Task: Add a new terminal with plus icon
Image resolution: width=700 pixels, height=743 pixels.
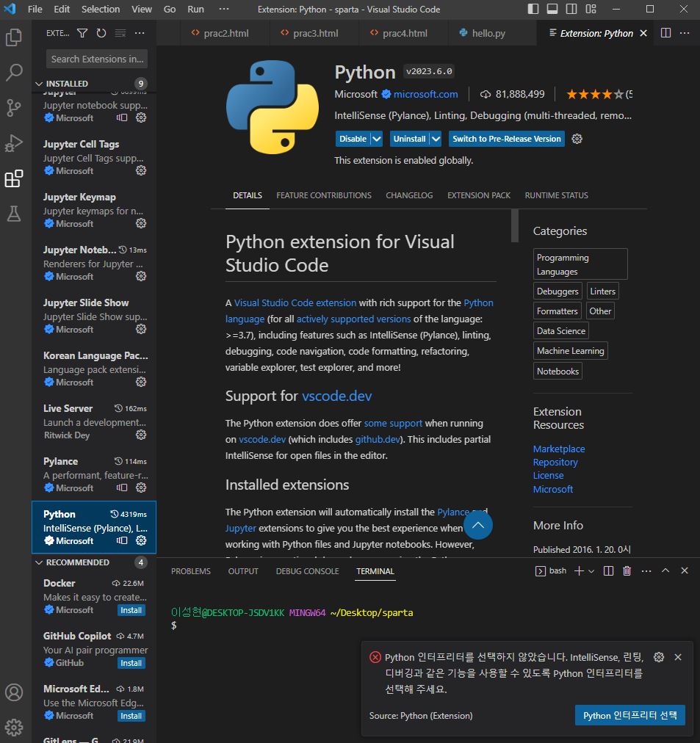Action: point(579,571)
